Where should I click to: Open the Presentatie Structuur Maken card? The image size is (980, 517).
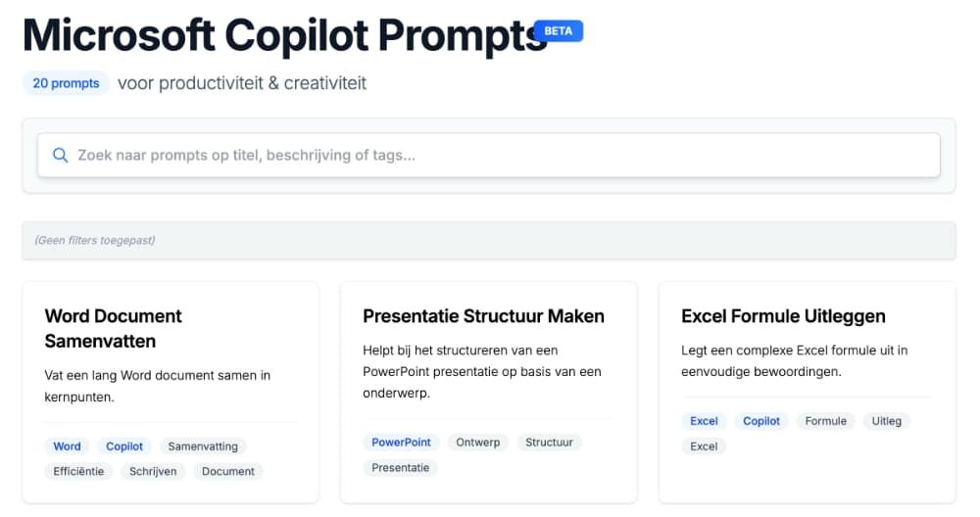(x=489, y=392)
